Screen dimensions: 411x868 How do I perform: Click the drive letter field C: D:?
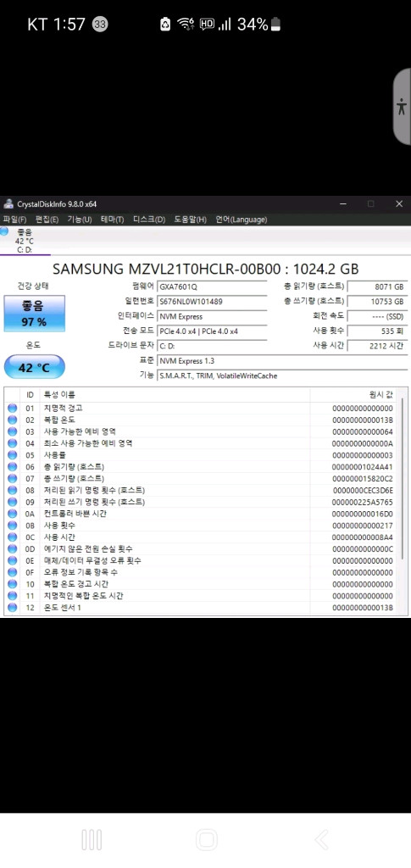212,346
